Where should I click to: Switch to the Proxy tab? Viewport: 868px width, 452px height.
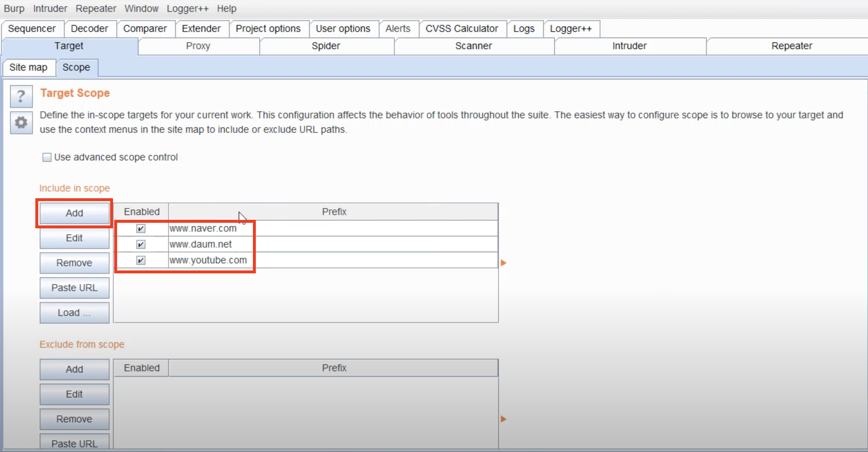[x=198, y=46]
